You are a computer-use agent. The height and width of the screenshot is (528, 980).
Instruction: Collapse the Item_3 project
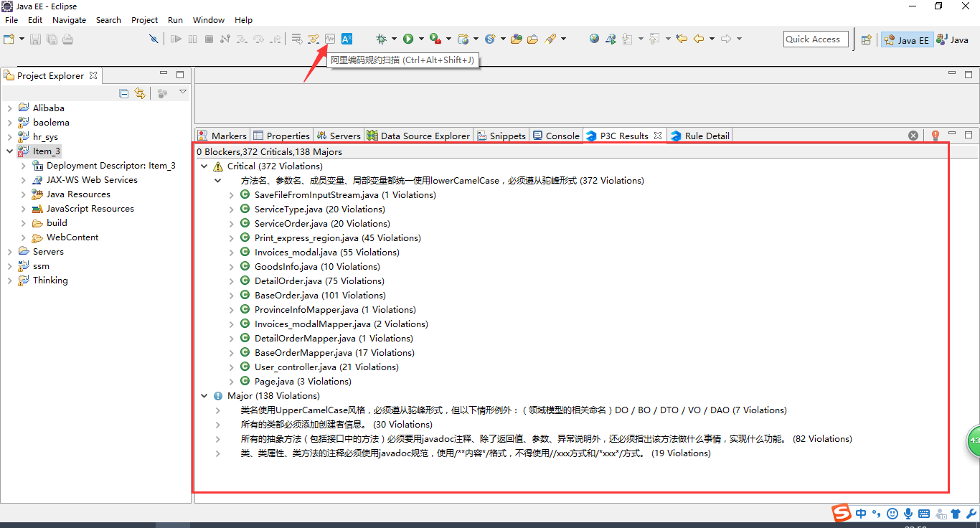(9, 151)
